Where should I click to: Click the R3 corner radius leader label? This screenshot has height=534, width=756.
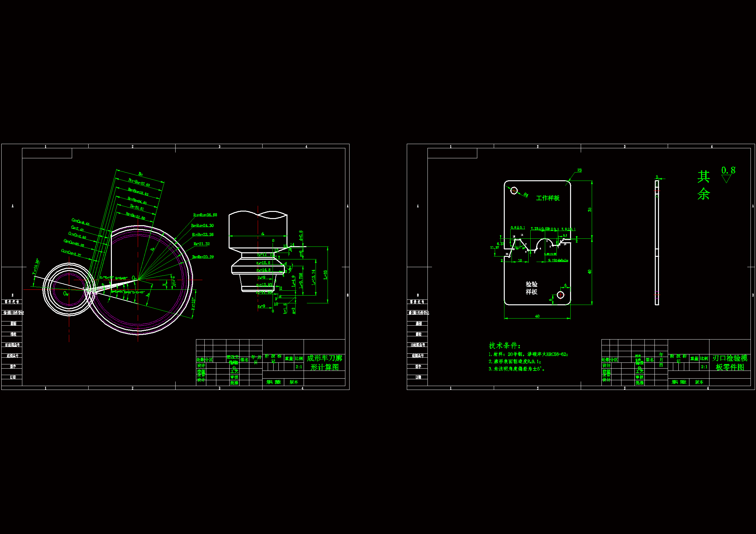(x=579, y=171)
